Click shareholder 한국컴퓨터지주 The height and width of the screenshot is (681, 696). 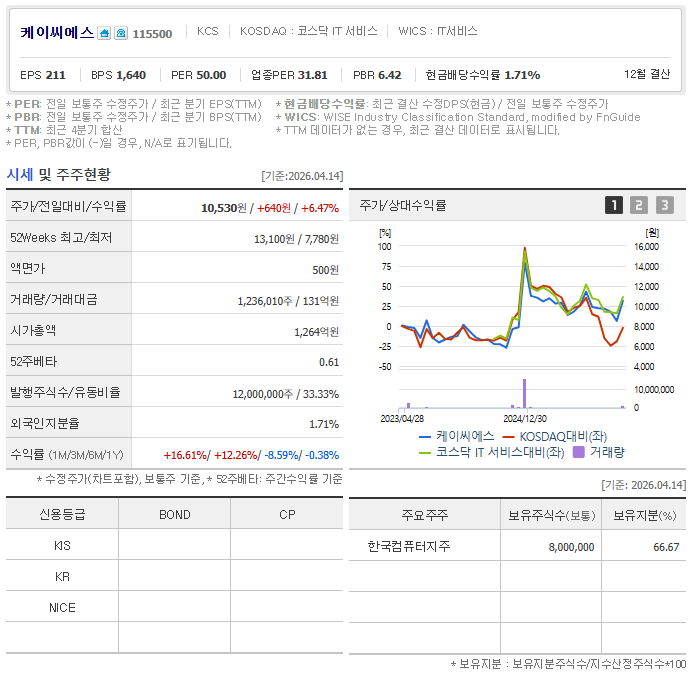point(408,546)
